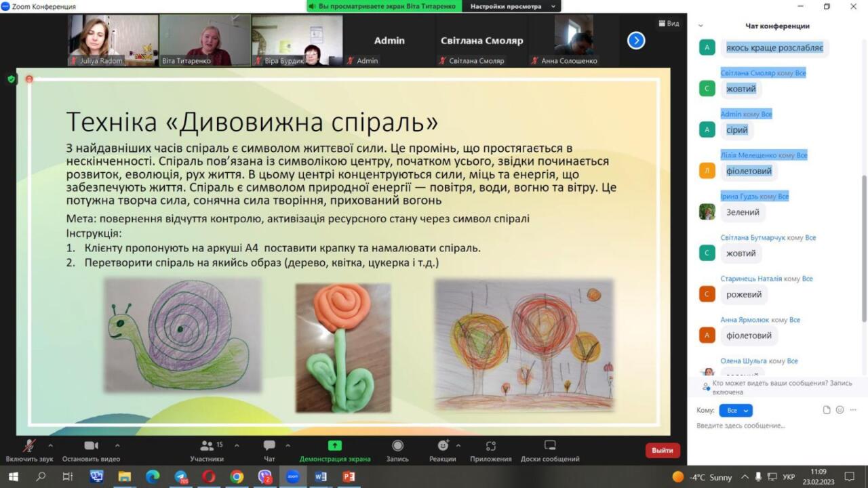Image resolution: width=868 pixels, height=488 pixels.
Task: Click the Вид view layout button
Action: coord(669,23)
